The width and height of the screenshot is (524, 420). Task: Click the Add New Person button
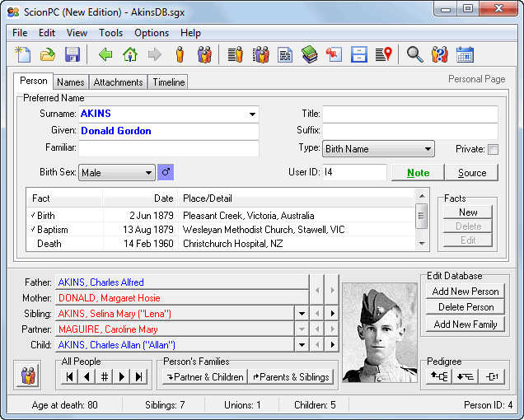[x=466, y=292]
